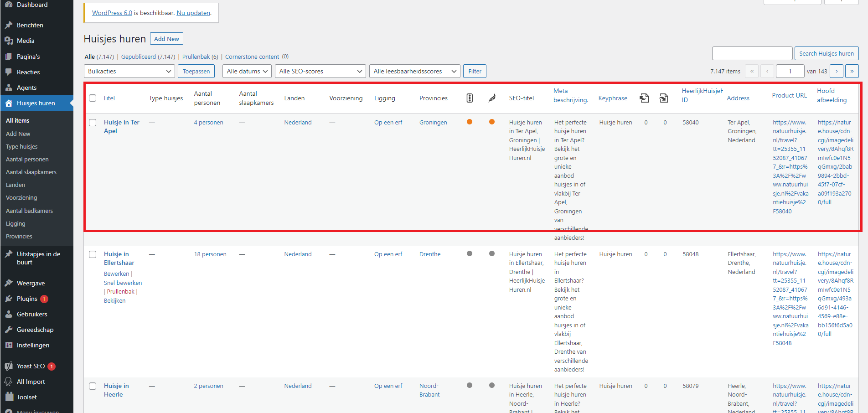
Task: Click the Toepassen button
Action: click(196, 71)
